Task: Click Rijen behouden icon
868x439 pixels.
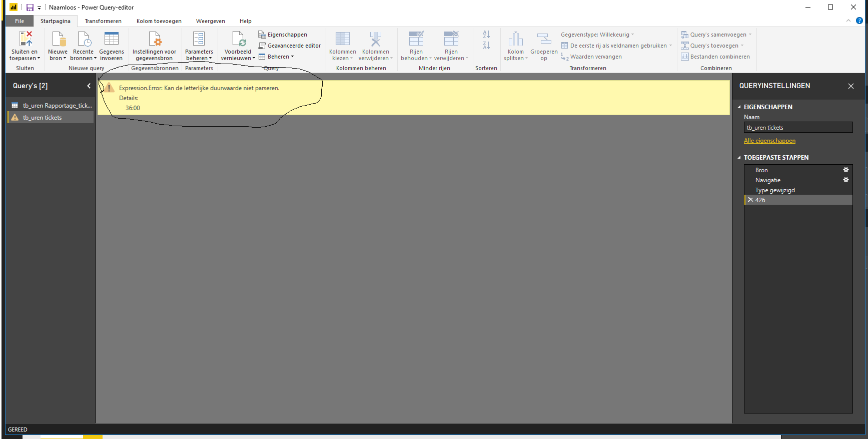Action: pyautogui.click(x=416, y=39)
